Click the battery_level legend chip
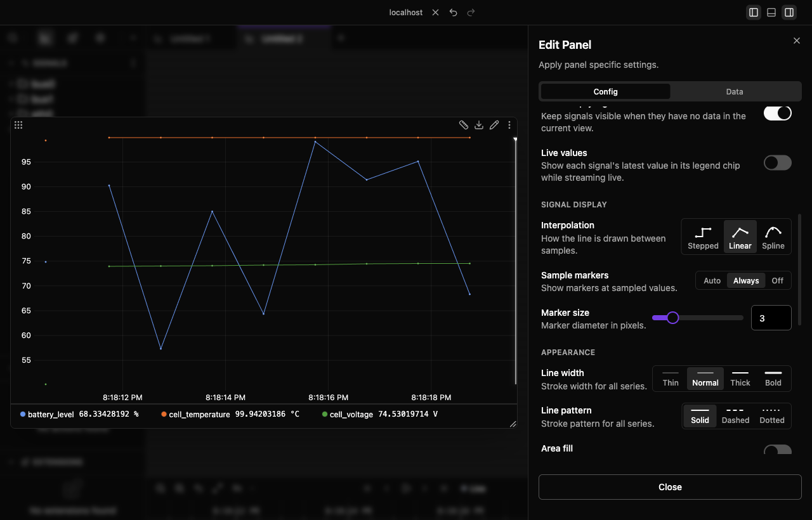Viewport: 812px width, 520px height. pos(79,414)
